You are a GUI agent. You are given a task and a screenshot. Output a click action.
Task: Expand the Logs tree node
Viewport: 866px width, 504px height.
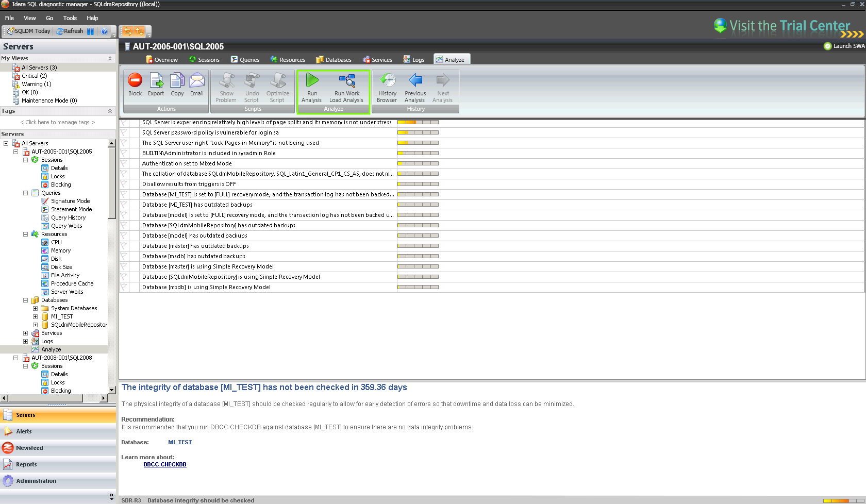[25, 341]
